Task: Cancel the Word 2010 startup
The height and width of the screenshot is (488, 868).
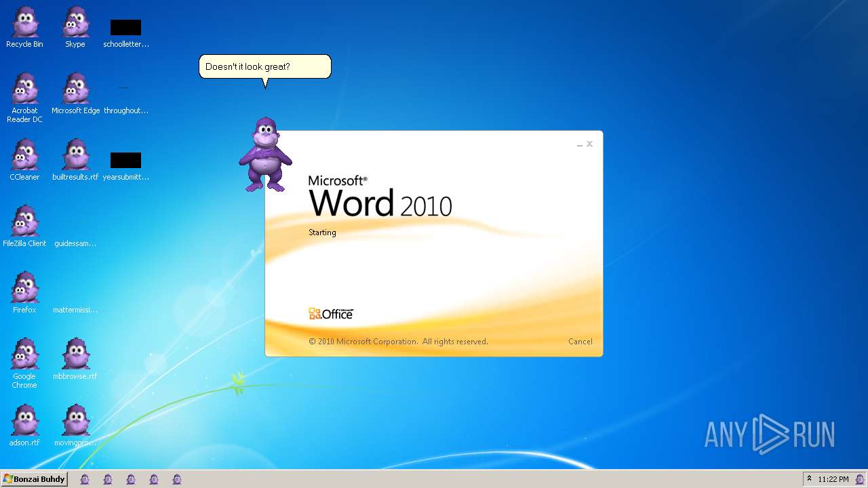Action: tap(580, 342)
